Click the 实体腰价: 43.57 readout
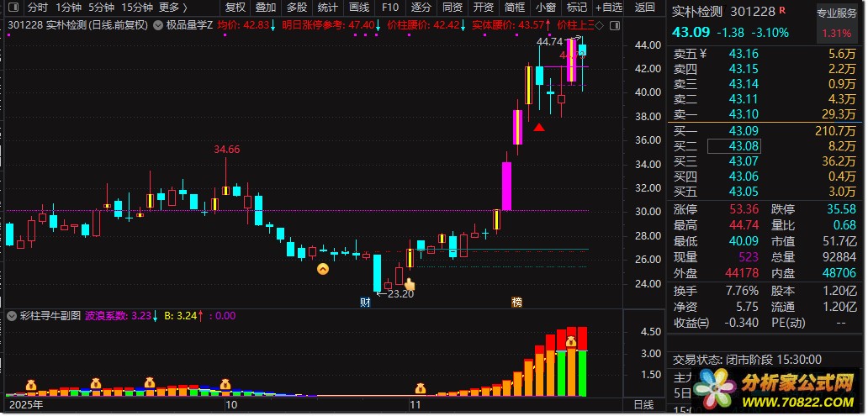Viewport: 868px width, 416px height. click(511, 25)
